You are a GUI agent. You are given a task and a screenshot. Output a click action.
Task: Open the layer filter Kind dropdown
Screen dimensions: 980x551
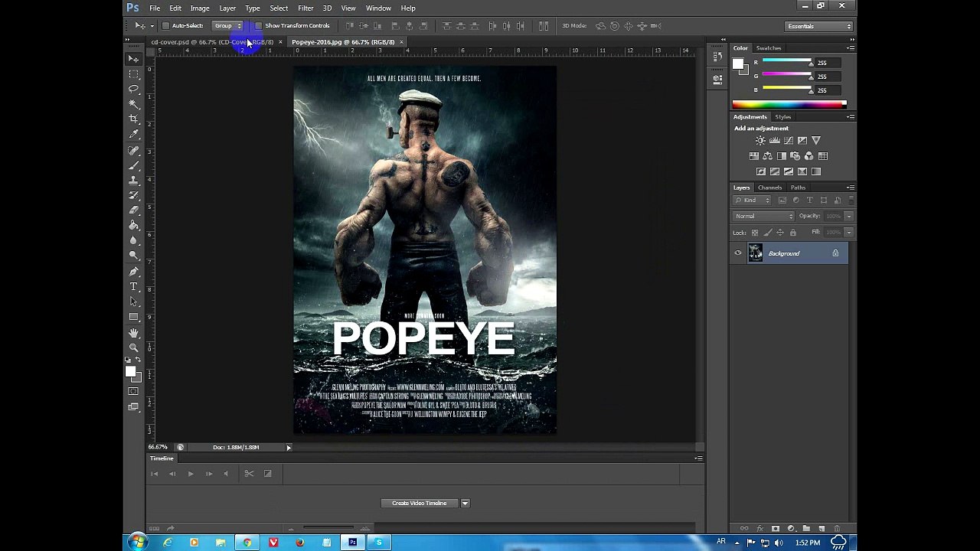coord(752,201)
